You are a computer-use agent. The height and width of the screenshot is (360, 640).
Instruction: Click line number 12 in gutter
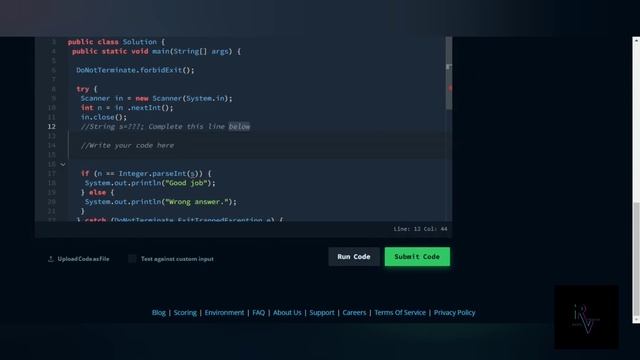51,127
